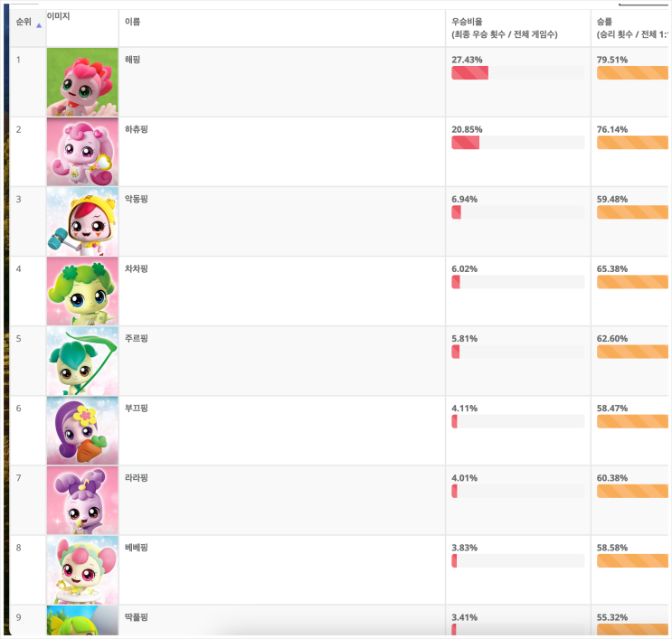
Task: Open the 부끄핑 character image
Action: pyautogui.click(x=82, y=430)
